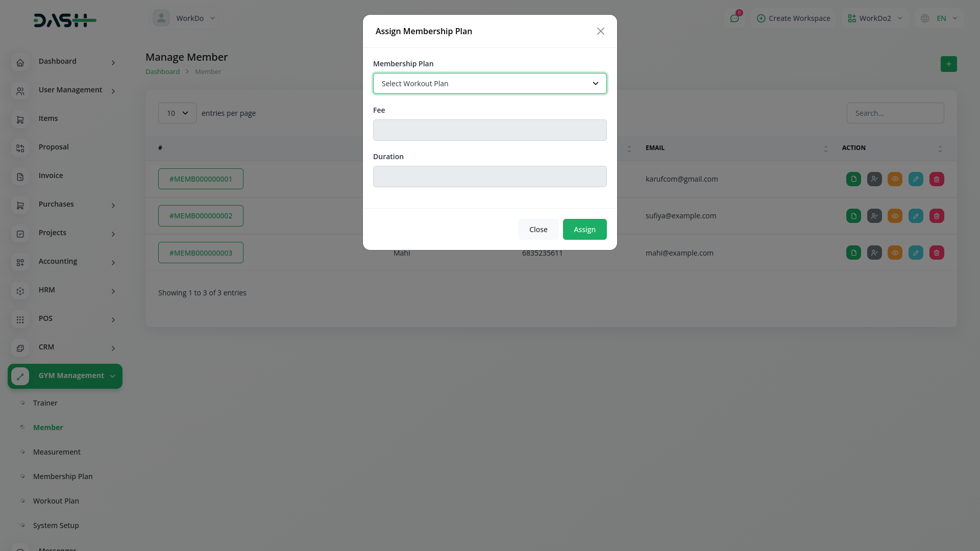Click the green add member plus icon
980x551 pixels.
(x=948, y=64)
